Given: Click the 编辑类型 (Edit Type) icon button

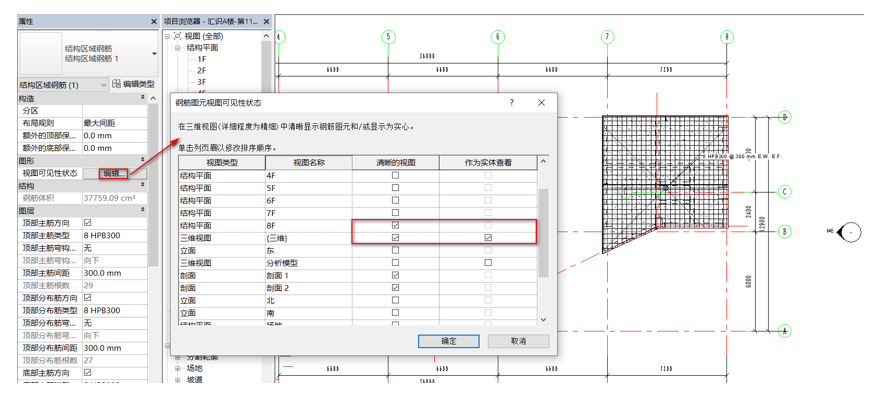Looking at the screenshot, I should pyautogui.click(x=134, y=85).
